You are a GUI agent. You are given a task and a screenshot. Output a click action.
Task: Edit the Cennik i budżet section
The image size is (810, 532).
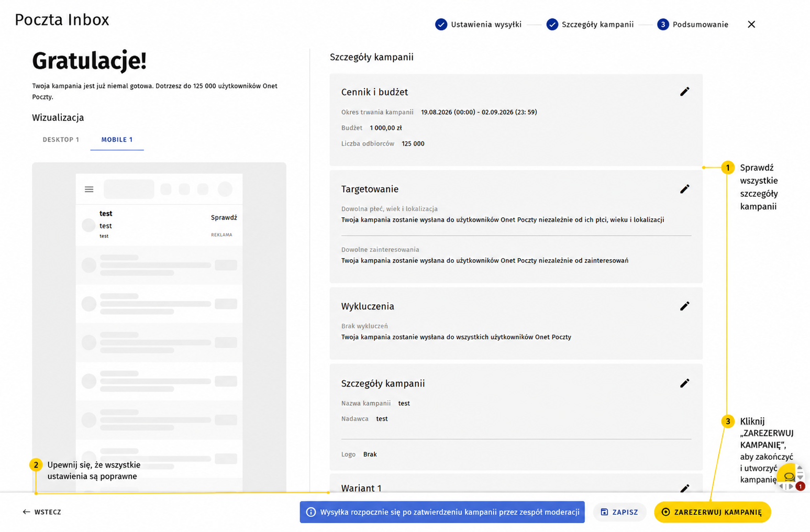(x=684, y=92)
